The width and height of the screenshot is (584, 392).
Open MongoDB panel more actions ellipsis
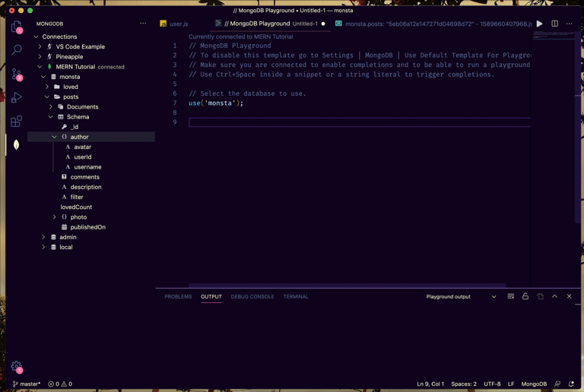pos(143,24)
